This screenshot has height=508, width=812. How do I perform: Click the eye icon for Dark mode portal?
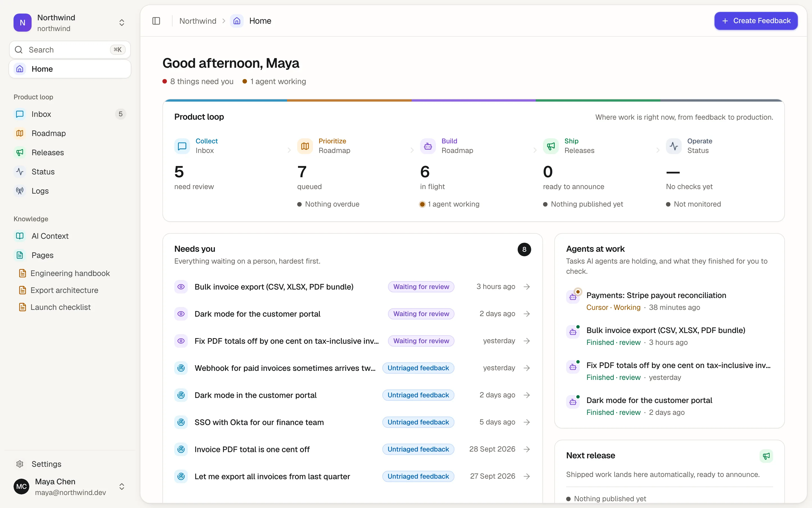coord(181,314)
